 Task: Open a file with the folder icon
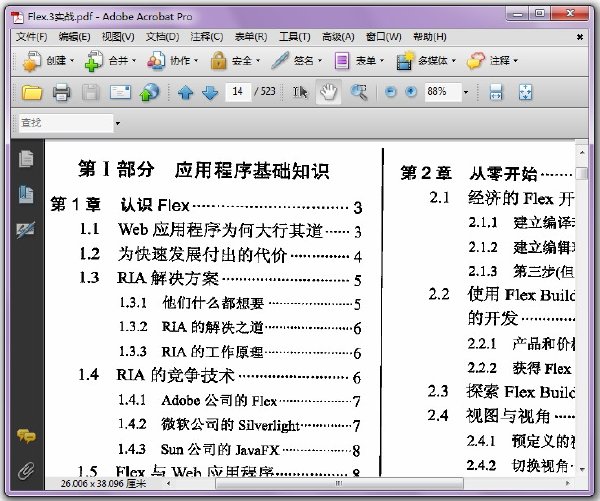click(32, 92)
